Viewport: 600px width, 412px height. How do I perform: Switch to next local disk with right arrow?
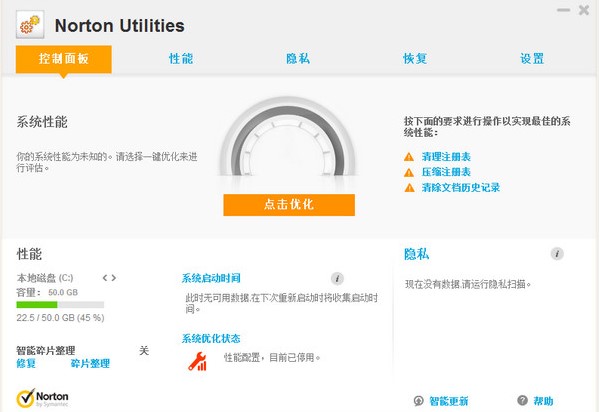(x=114, y=277)
